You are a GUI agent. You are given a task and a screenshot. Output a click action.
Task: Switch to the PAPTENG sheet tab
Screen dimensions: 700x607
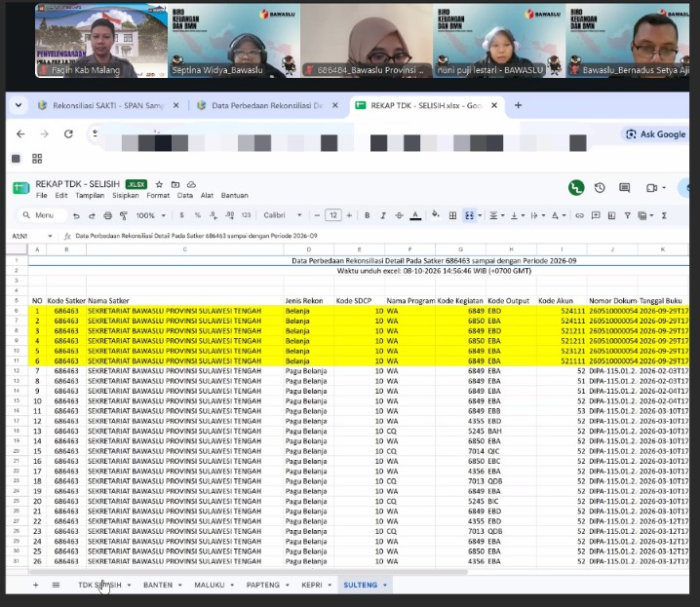pos(263,585)
